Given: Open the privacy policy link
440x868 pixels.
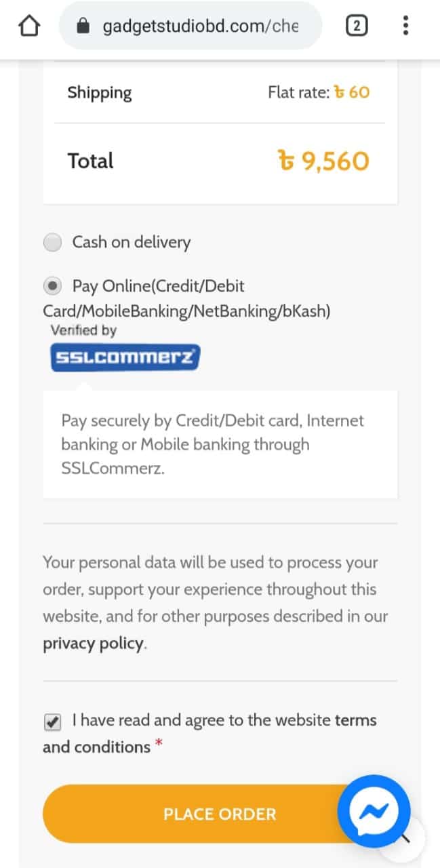Looking at the screenshot, I should coord(94,644).
